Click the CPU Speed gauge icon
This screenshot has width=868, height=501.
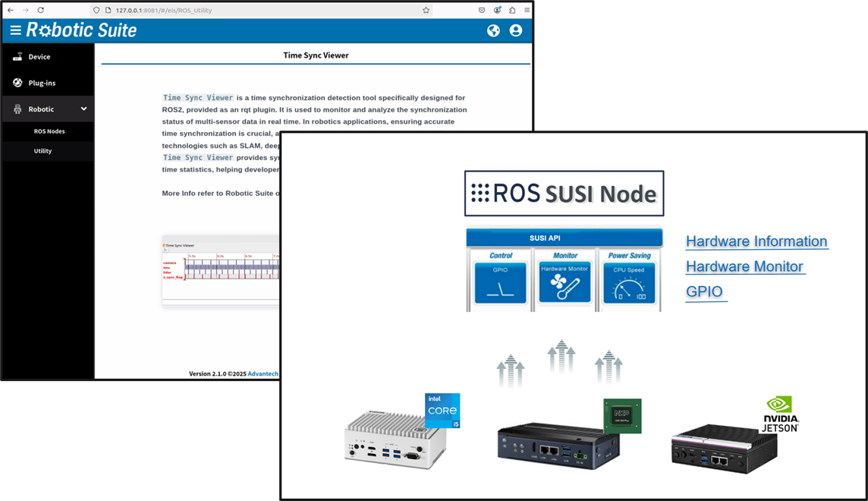(x=629, y=283)
